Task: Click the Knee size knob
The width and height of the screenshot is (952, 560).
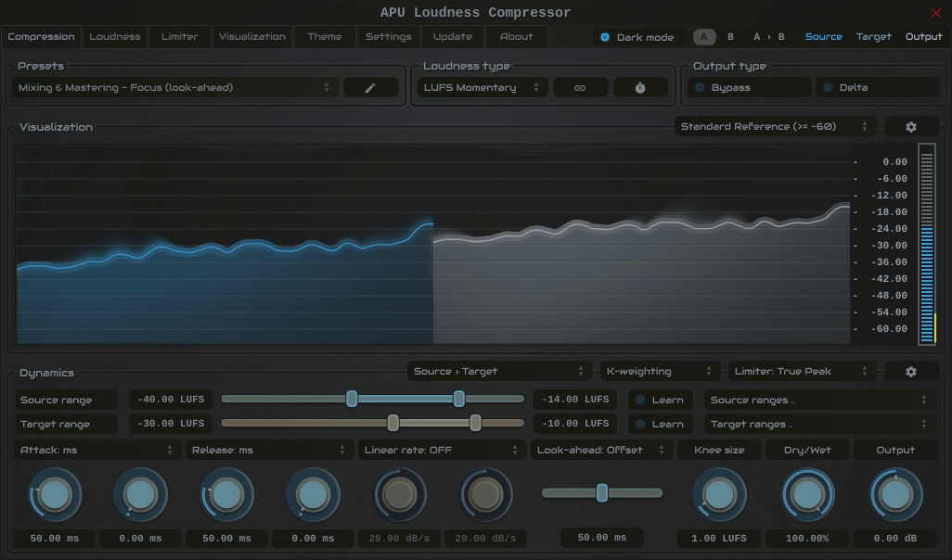Action: tap(719, 495)
